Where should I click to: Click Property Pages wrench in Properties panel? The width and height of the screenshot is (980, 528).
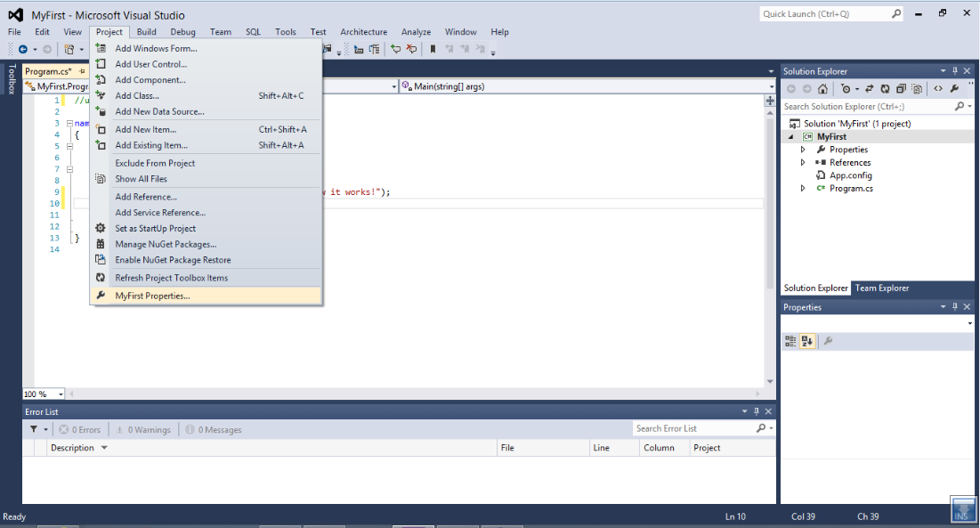[828, 341]
